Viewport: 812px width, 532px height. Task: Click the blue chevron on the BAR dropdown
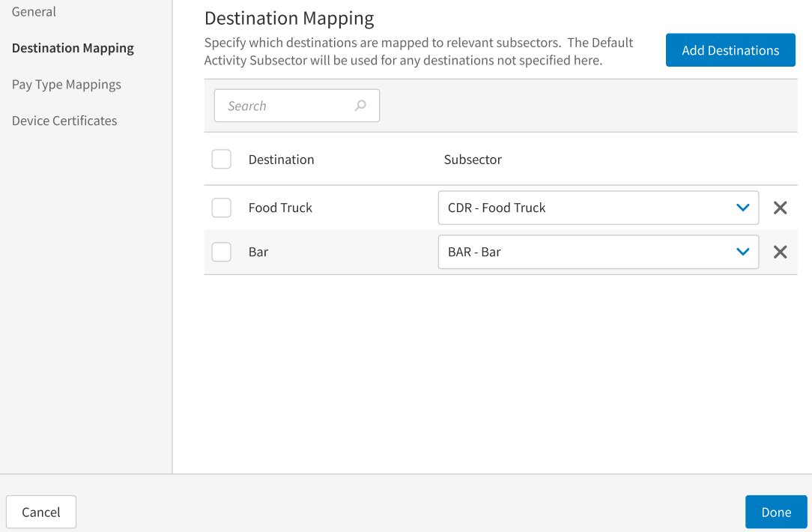(742, 252)
